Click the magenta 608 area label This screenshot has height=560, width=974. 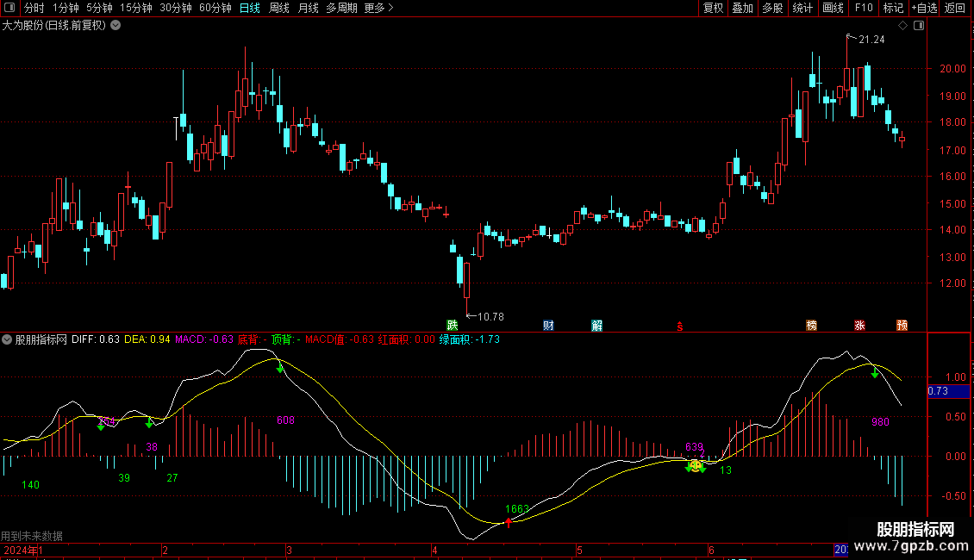coord(286,420)
